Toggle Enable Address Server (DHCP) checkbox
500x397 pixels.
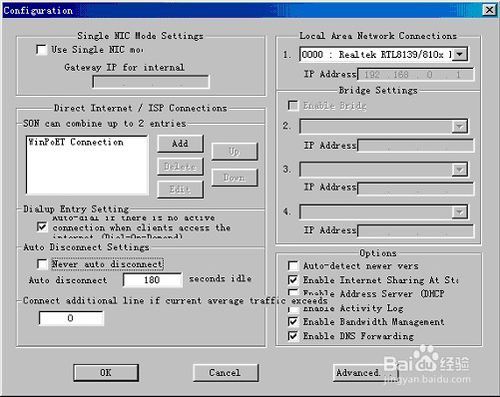[x=293, y=293]
